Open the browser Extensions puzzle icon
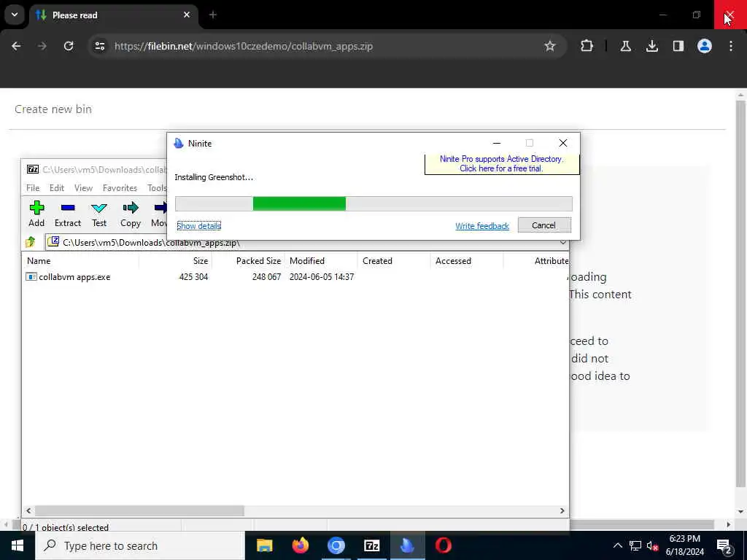 587,46
